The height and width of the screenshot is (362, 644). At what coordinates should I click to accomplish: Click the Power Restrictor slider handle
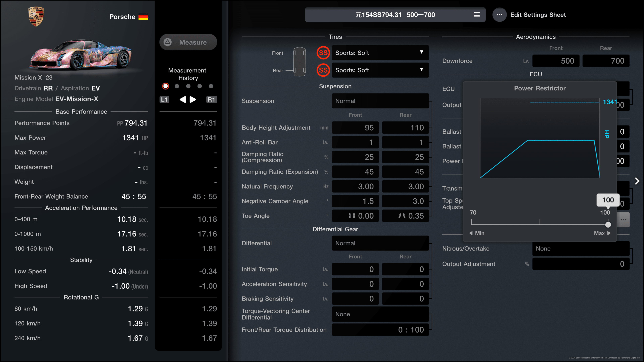pyautogui.click(x=608, y=225)
